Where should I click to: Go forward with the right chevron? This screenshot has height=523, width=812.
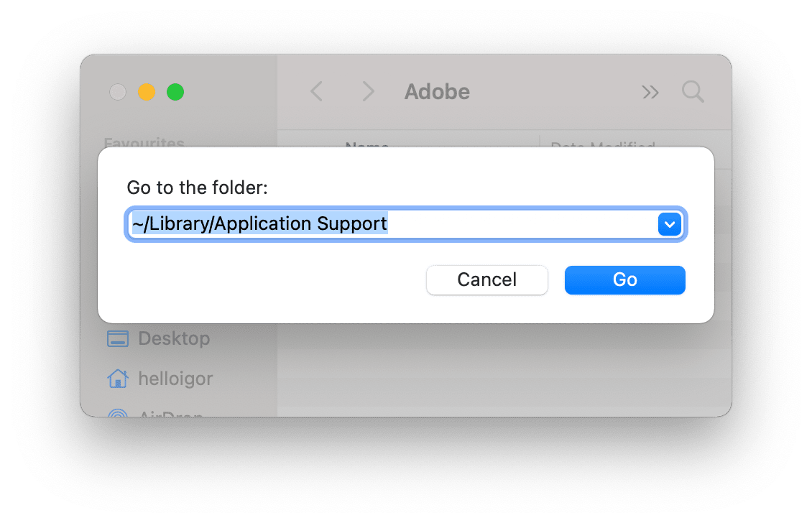tap(369, 92)
